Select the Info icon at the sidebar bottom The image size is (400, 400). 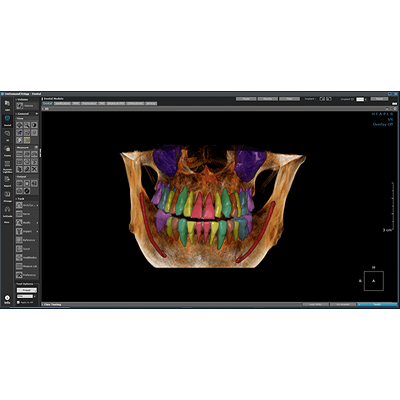coord(7,299)
